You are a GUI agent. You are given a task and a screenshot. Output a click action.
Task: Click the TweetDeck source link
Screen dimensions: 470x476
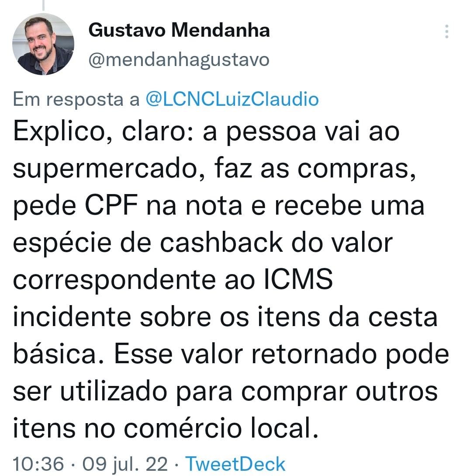[x=235, y=464]
